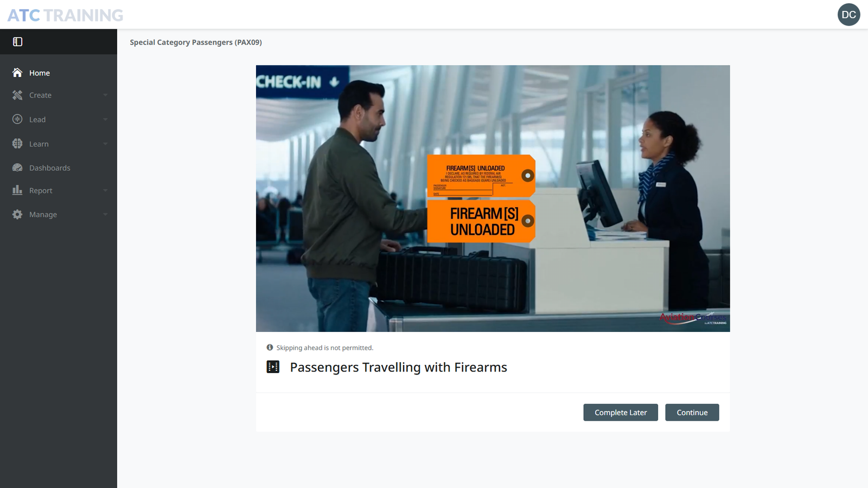Select the Home menu item
The image size is (868, 488).
tap(59, 73)
